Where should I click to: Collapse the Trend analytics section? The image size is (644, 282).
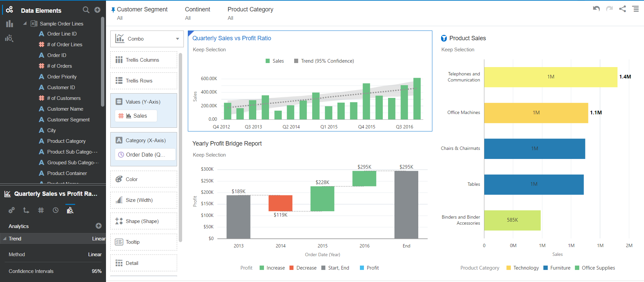pos(5,239)
